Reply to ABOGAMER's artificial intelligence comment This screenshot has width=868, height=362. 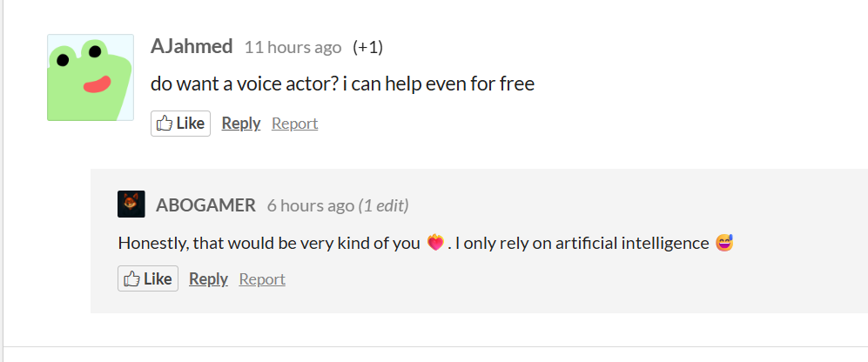[x=208, y=278]
